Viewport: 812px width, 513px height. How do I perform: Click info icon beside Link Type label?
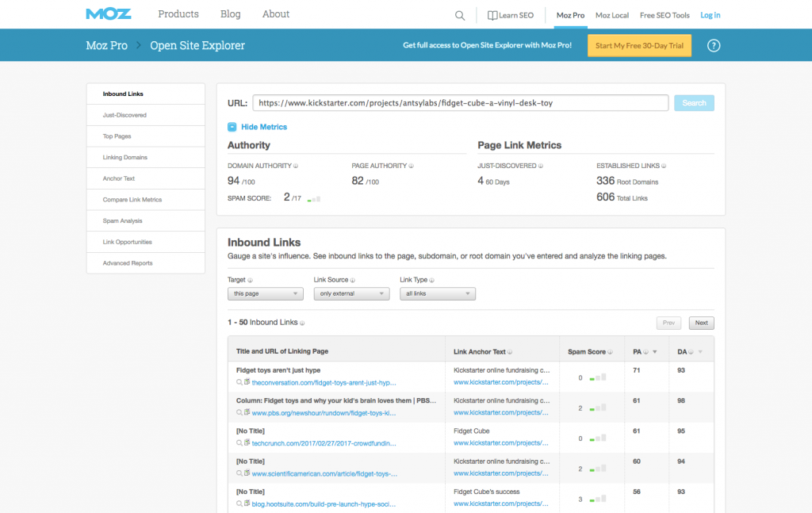pos(432,280)
